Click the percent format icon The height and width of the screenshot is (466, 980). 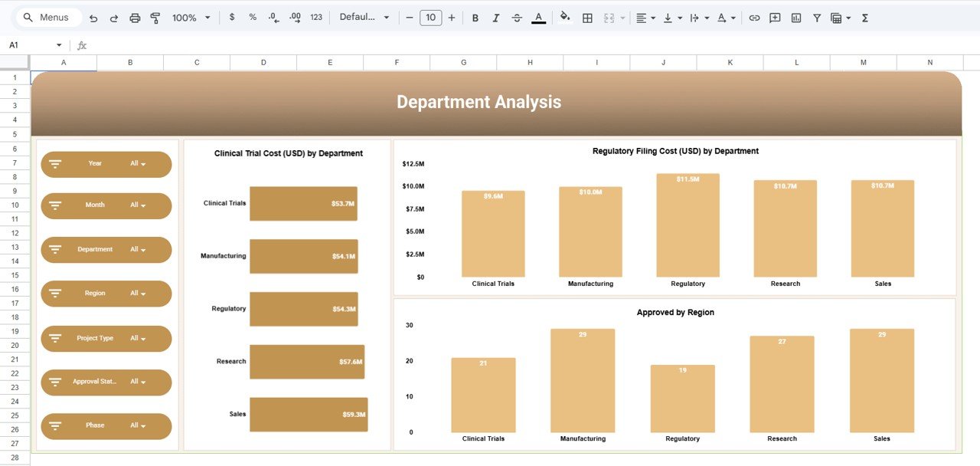pyautogui.click(x=253, y=17)
